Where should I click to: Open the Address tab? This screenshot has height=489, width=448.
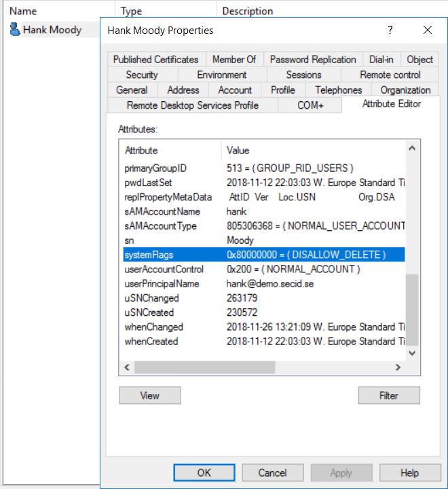point(183,90)
